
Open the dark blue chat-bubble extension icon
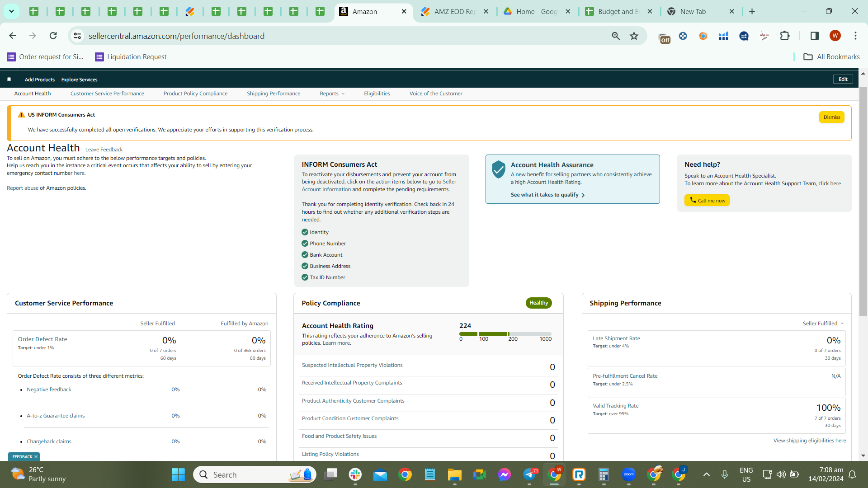pyautogui.click(x=744, y=36)
